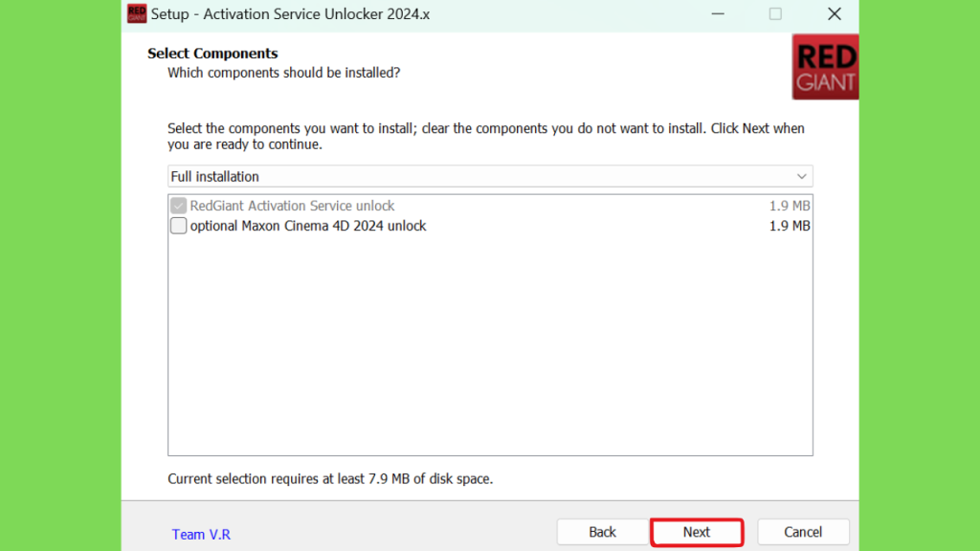Click the disk space requirement text
Viewport: 980px width, 551px height.
(330, 478)
